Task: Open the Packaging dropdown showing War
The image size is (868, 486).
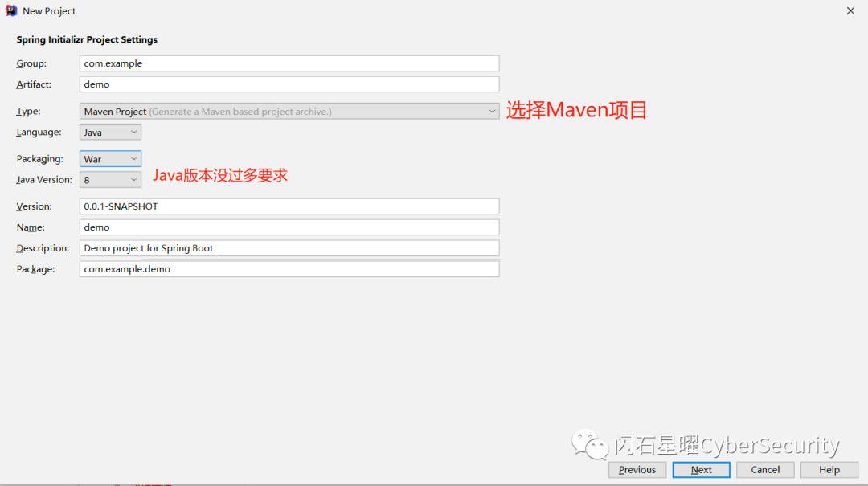Action: (x=110, y=159)
